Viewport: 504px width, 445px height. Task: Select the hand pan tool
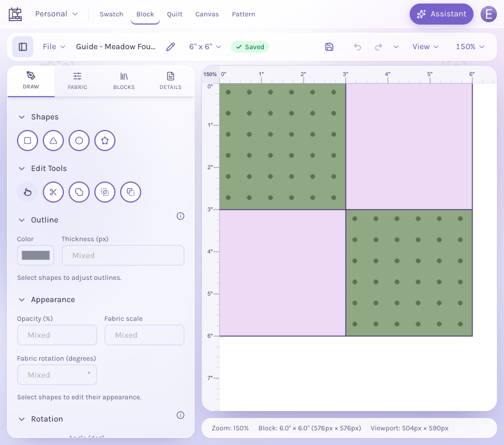(28, 192)
